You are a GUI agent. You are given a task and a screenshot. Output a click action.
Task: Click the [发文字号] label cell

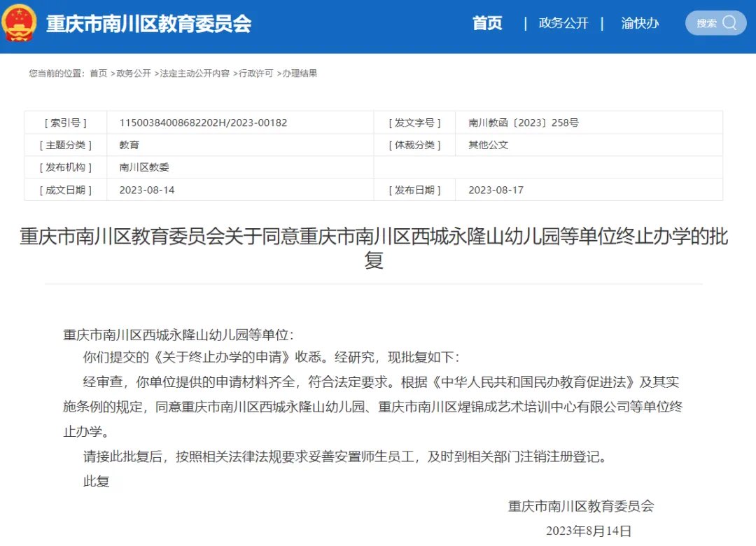coord(414,122)
